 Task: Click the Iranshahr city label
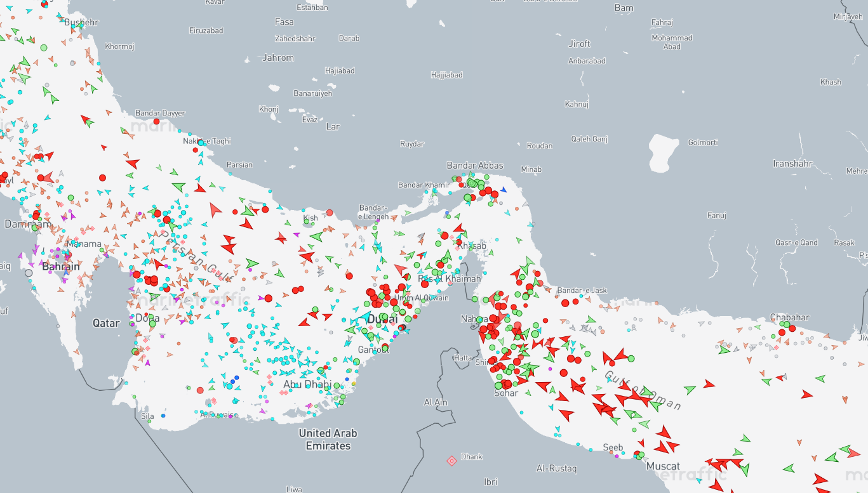click(x=792, y=164)
